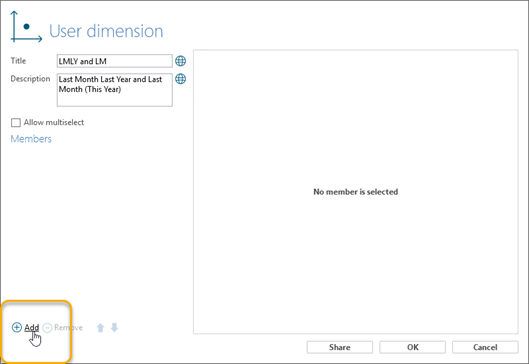Click into the Description text box

click(x=115, y=90)
